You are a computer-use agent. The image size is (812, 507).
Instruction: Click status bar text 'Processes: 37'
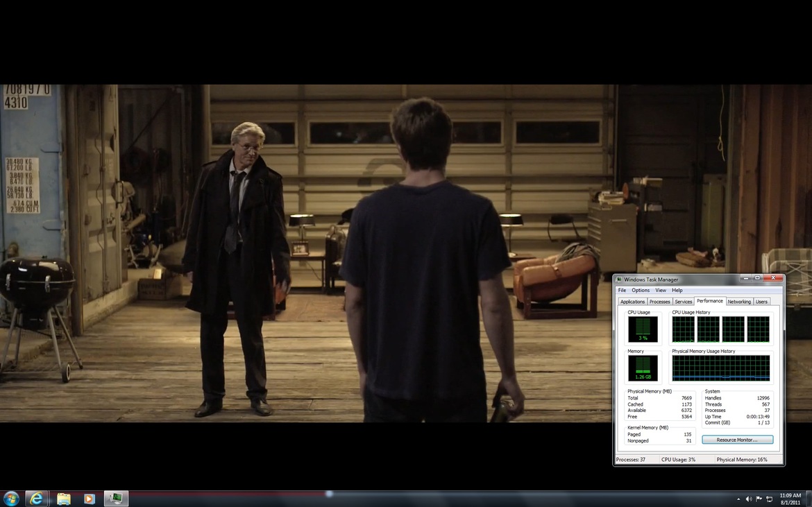pos(631,459)
